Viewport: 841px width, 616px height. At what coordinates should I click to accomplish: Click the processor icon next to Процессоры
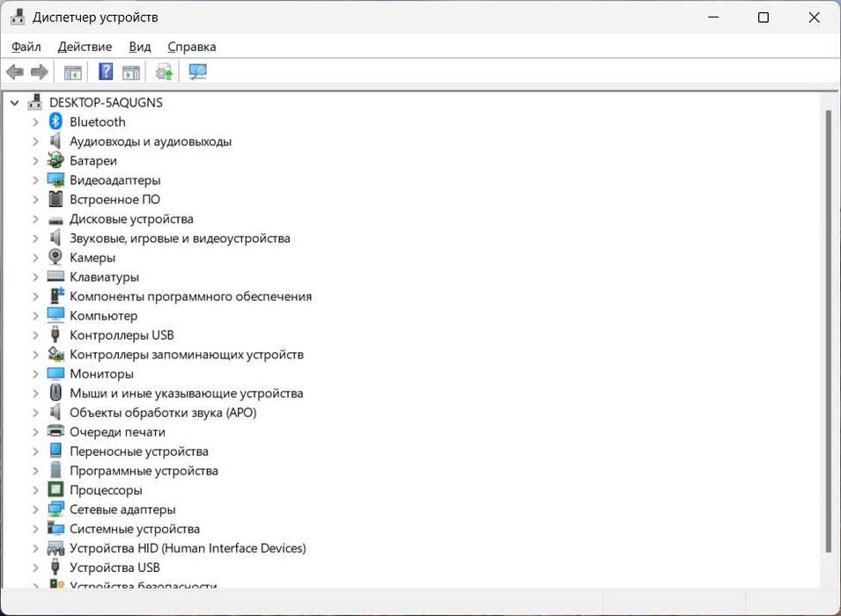point(55,489)
